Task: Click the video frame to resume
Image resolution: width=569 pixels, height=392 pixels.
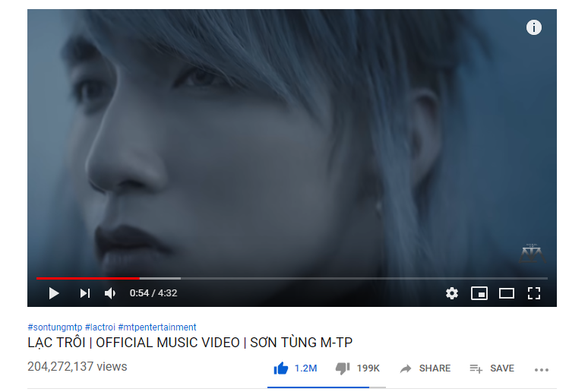Action: point(292,145)
